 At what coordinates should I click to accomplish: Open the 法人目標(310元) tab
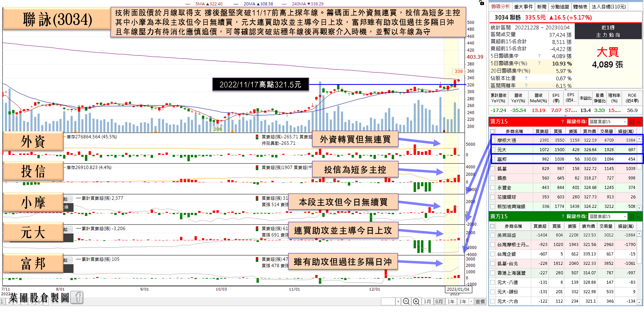pyautogui.click(x=609, y=7)
